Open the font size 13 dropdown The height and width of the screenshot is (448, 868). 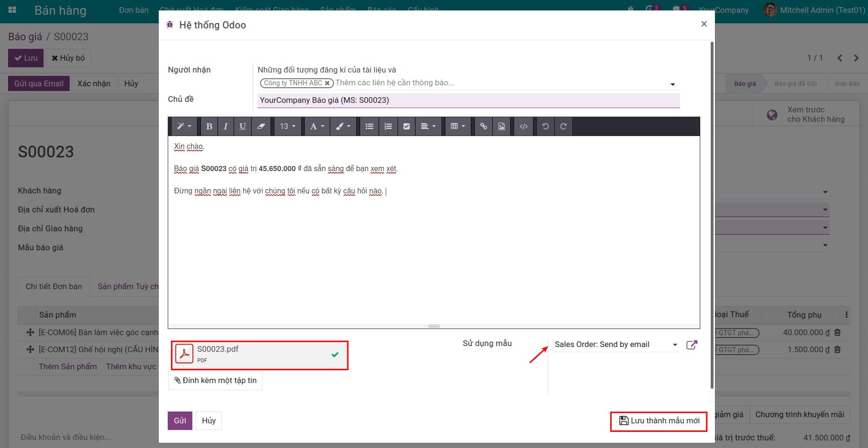pos(288,127)
